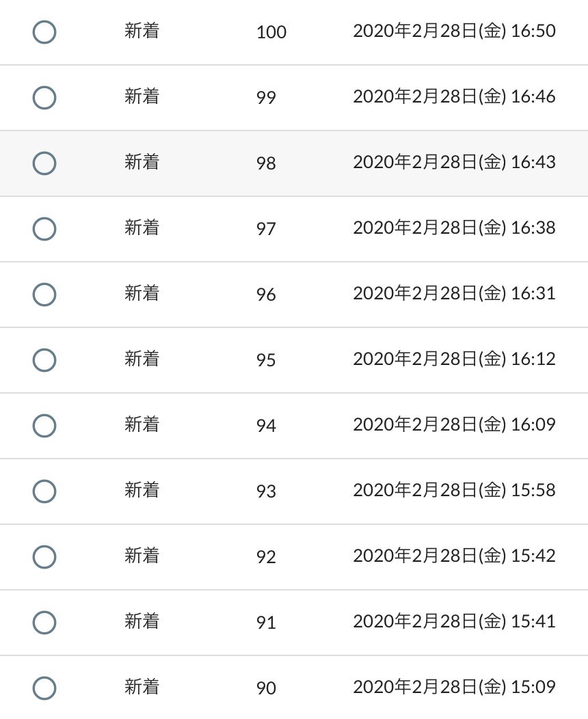The height and width of the screenshot is (719, 588).
Task: Click the 新着 label in row 100
Action: pos(142,31)
